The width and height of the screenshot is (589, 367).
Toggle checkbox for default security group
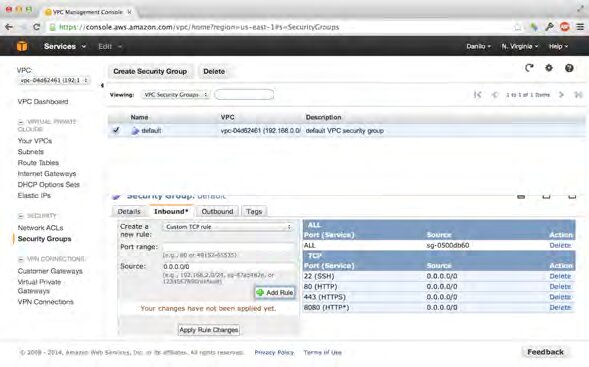[116, 130]
